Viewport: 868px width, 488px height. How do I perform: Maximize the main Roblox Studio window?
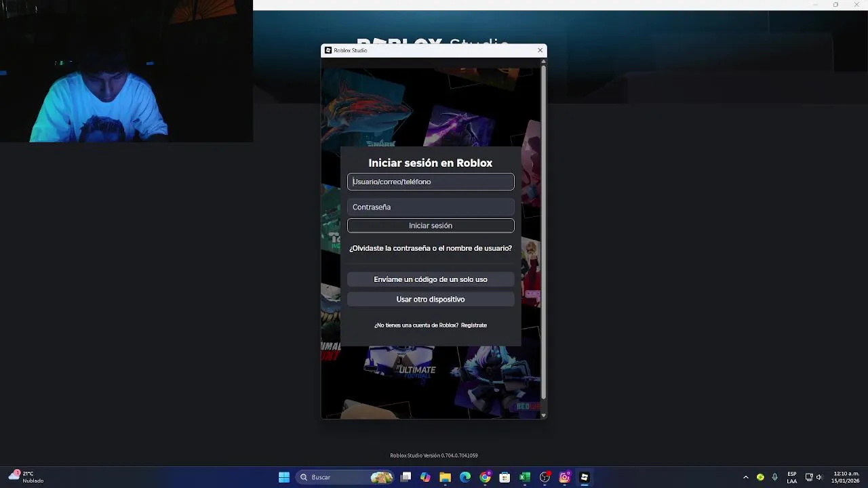pos(835,5)
